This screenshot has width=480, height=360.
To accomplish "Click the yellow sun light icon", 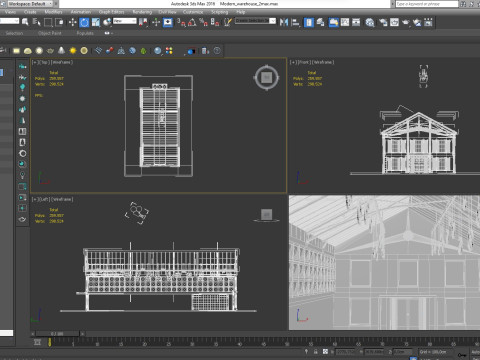I will (x=73, y=51).
